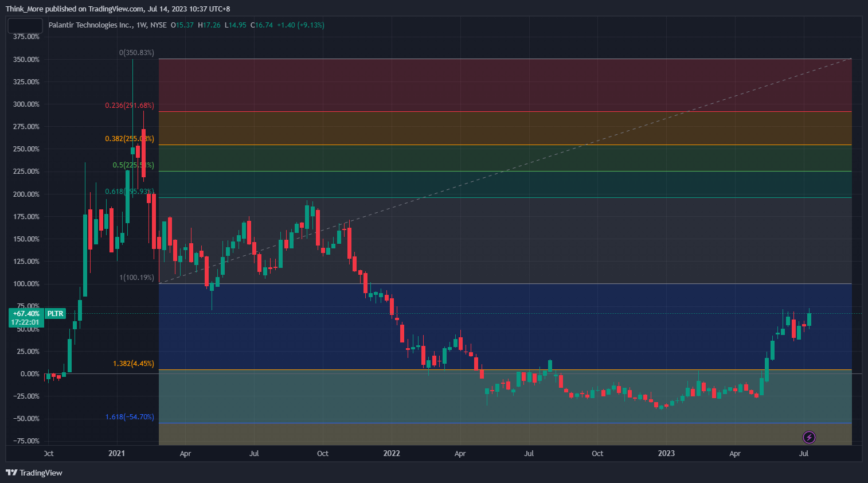Select the open value O15.37
Screen dimensions: 868x483
click(182, 25)
